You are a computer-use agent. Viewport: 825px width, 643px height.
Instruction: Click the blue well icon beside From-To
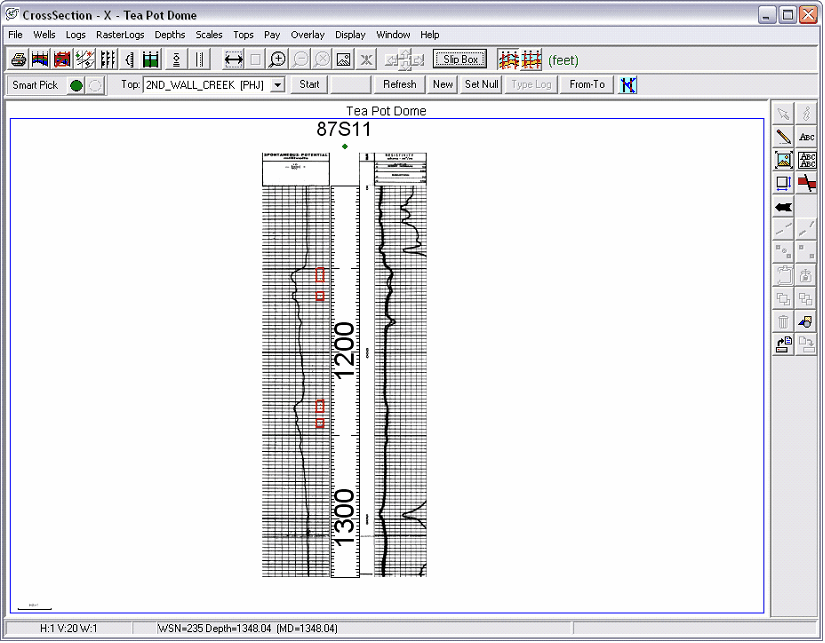click(x=628, y=85)
